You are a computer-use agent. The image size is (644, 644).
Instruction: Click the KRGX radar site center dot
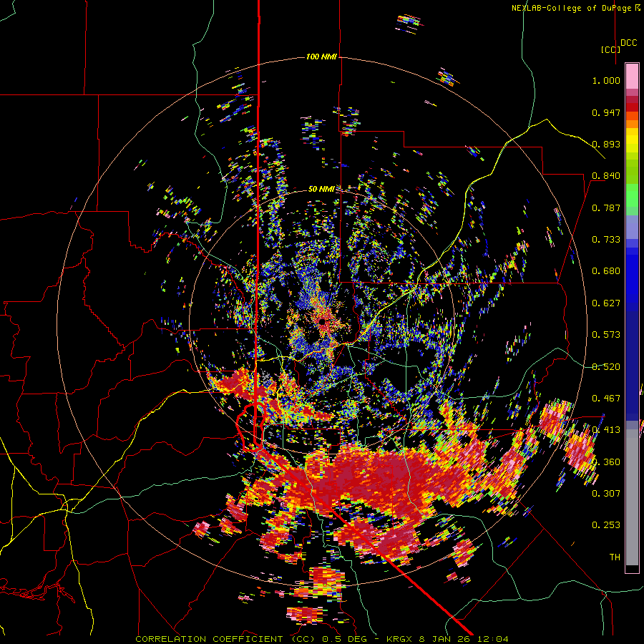coord(323,321)
